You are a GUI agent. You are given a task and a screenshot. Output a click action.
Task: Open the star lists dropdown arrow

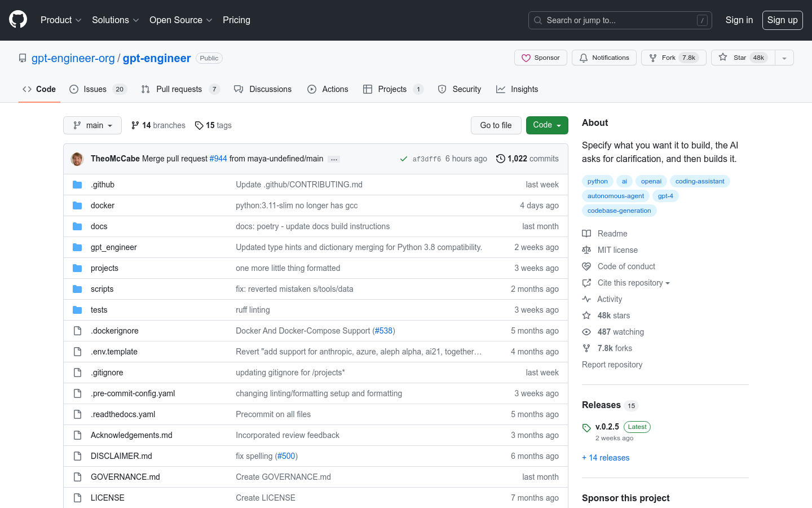[x=784, y=58]
